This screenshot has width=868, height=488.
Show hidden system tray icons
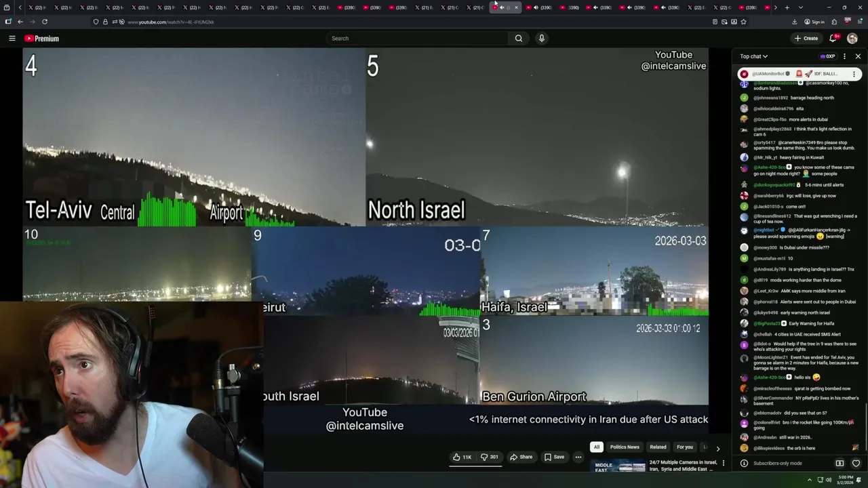(809, 480)
